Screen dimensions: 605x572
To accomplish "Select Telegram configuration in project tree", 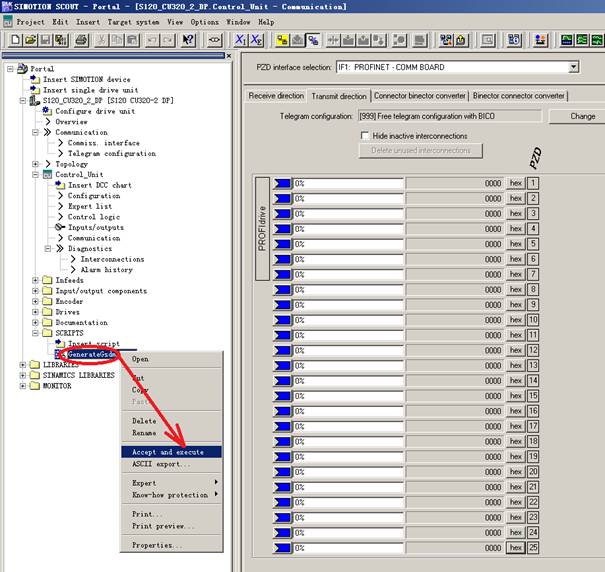I will [x=111, y=154].
